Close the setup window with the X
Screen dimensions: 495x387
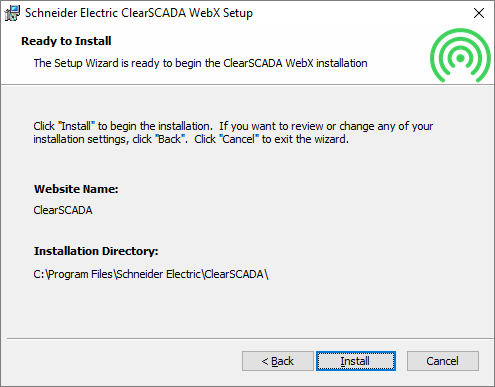[x=479, y=13]
